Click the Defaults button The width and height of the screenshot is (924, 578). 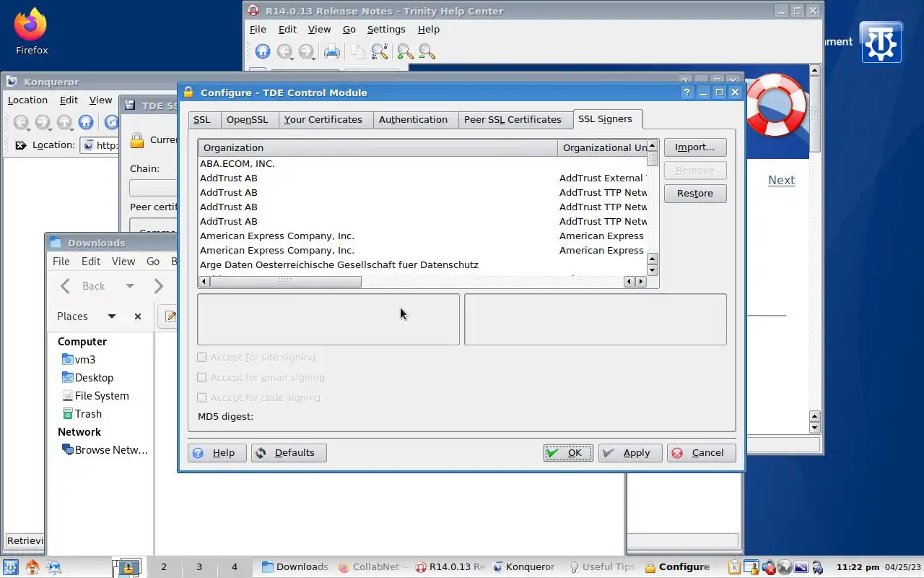click(289, 453)
